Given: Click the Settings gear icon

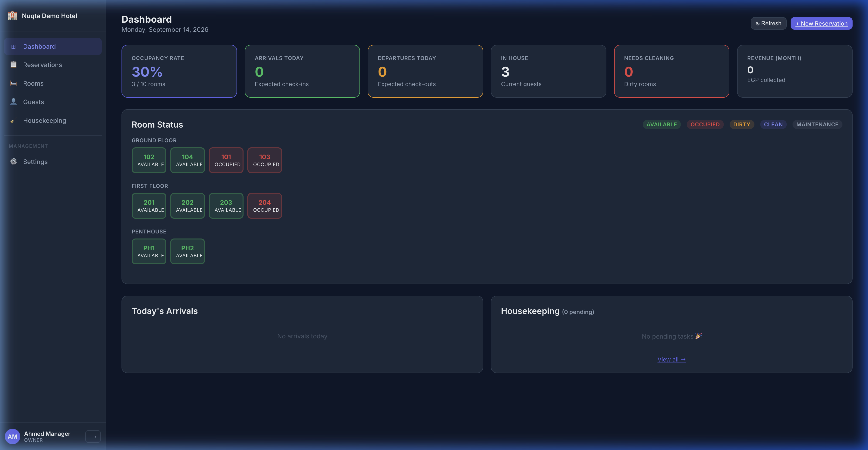Looking at the screenshot, I should point(14,162).
